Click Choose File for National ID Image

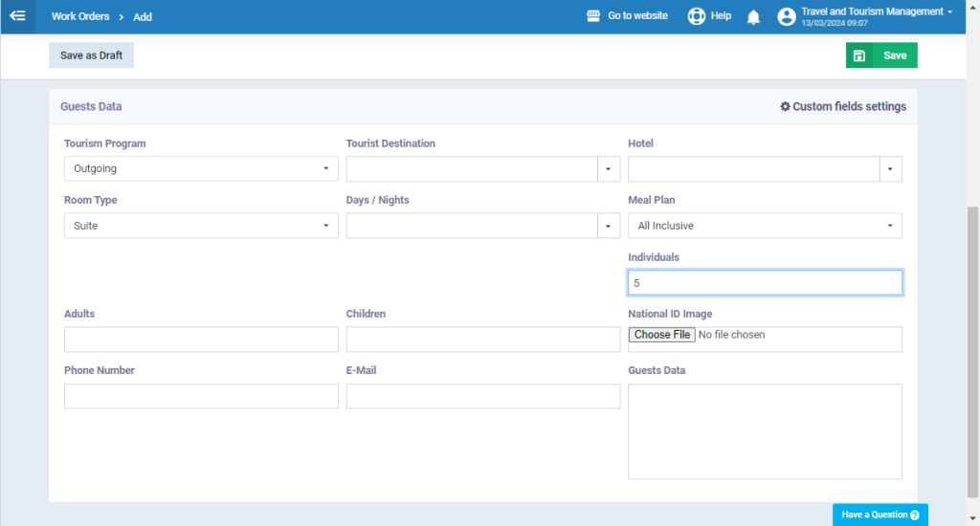(x=661, y=335)
